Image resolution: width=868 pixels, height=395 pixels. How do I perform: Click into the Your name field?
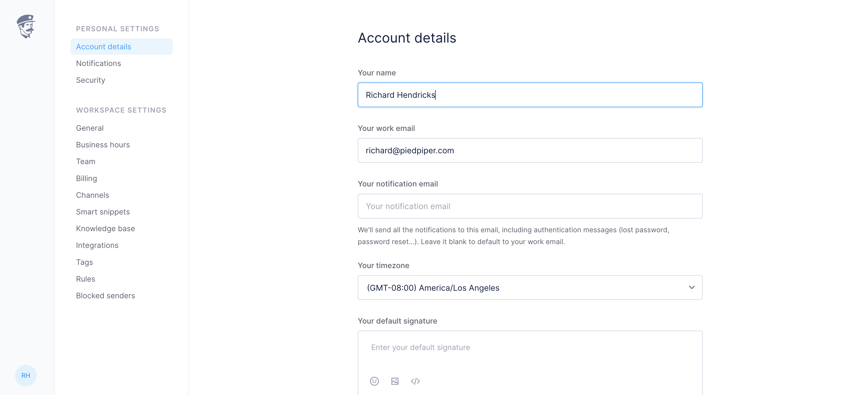click(x=530, y=95)
